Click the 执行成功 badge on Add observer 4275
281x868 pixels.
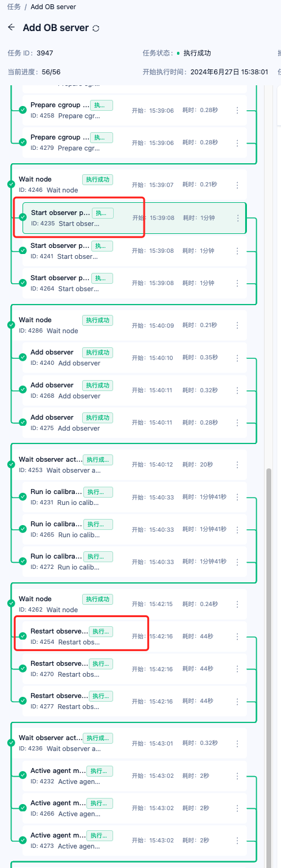pyautogui.click(x=97, y=417)
